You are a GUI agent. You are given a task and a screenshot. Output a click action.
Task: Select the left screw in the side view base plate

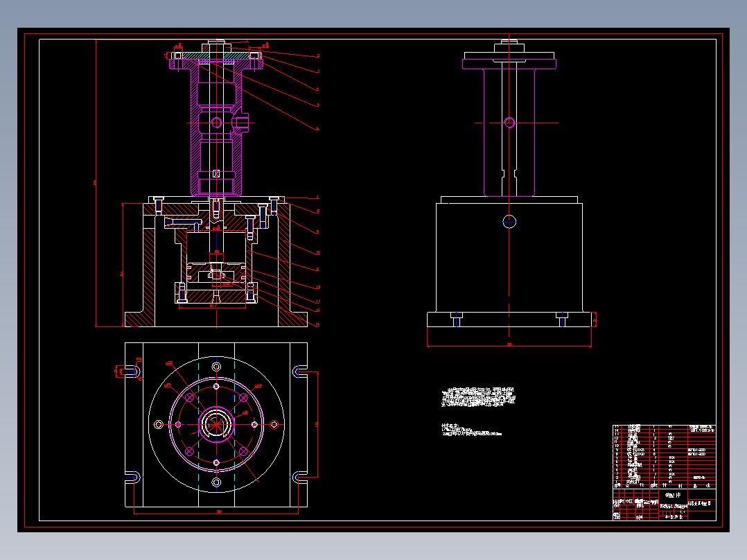(457, 320)
